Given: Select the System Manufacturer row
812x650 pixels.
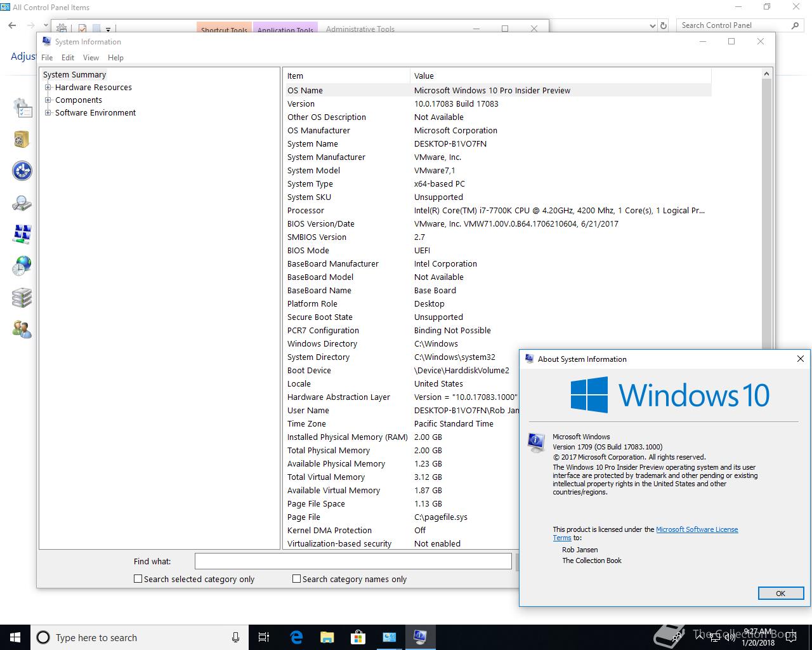Looking at the screenshot, I should tap(498, 157).
